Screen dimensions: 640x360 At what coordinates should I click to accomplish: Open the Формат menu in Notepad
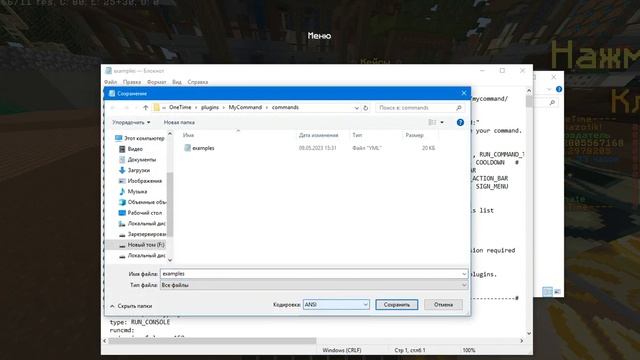pos(156,82)
